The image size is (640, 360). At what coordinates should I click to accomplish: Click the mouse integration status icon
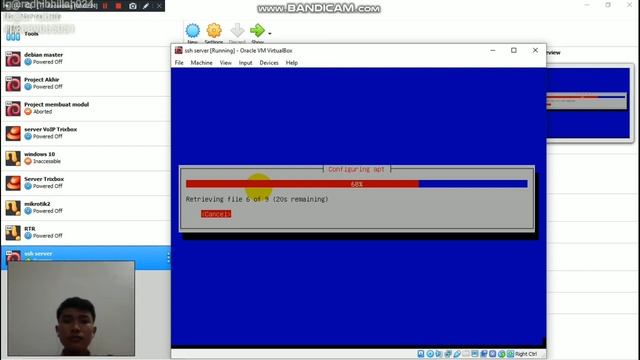click(x=502, y=354)
